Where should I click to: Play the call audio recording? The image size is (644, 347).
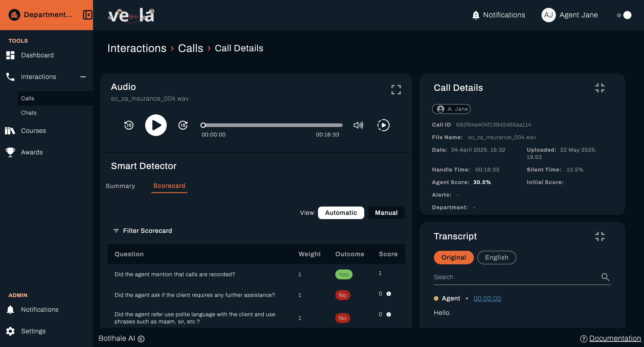coord(156,125)
